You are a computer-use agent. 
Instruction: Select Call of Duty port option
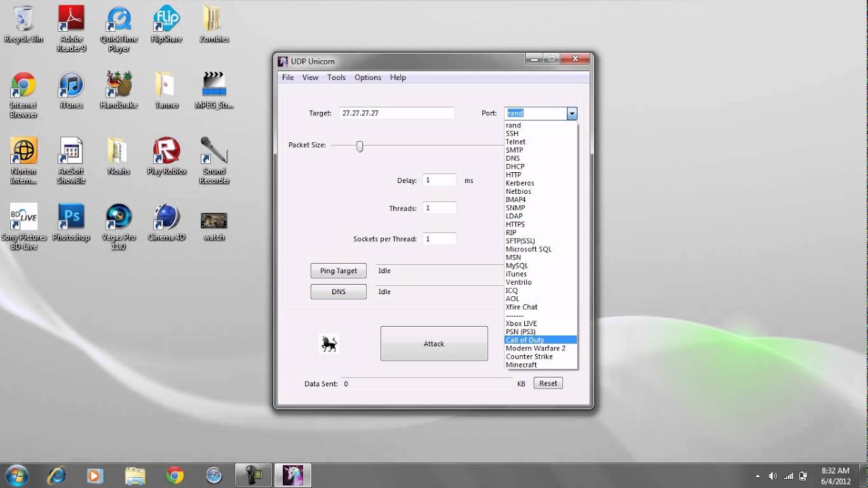[540, 340]
